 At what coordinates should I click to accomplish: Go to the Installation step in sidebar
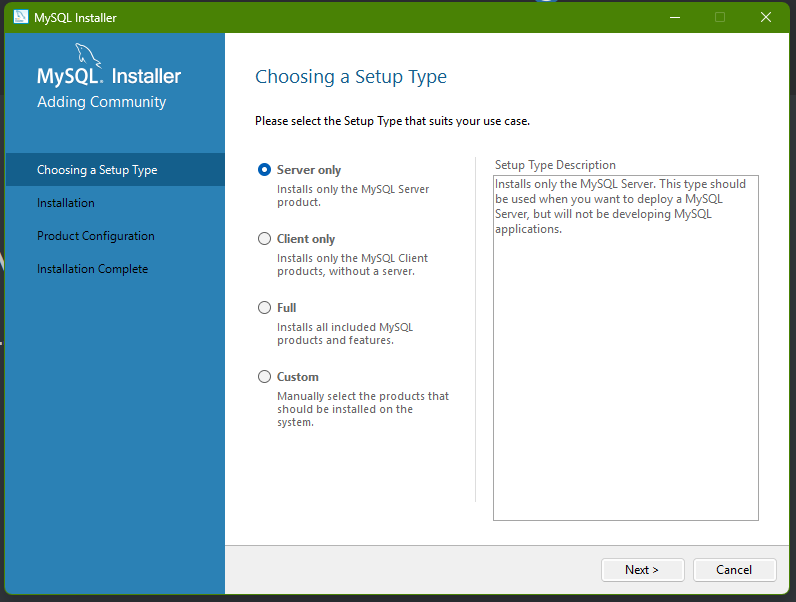coord(66,203)
